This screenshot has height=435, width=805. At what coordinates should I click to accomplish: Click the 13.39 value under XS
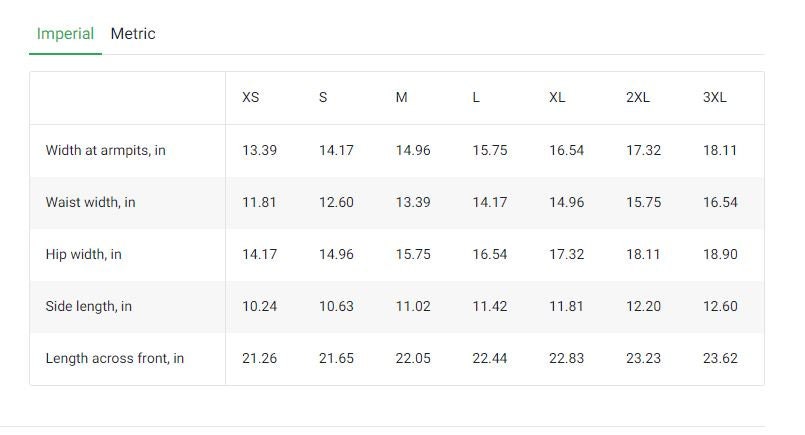tap(259, 150)
